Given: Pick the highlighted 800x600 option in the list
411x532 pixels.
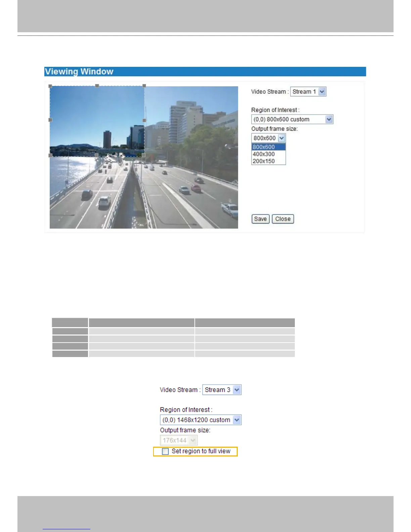Looking at the screenshot, I should 264,147.
